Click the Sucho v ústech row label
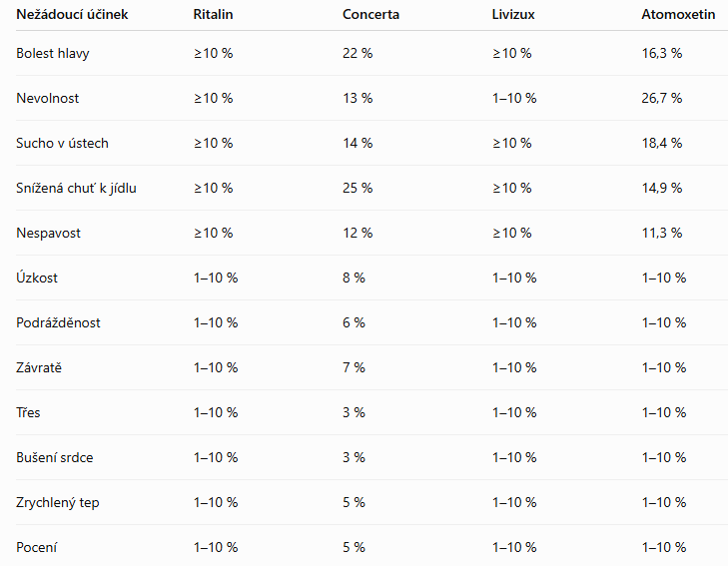Viewport: 728px width, 566px height. [x=62, y=143]
